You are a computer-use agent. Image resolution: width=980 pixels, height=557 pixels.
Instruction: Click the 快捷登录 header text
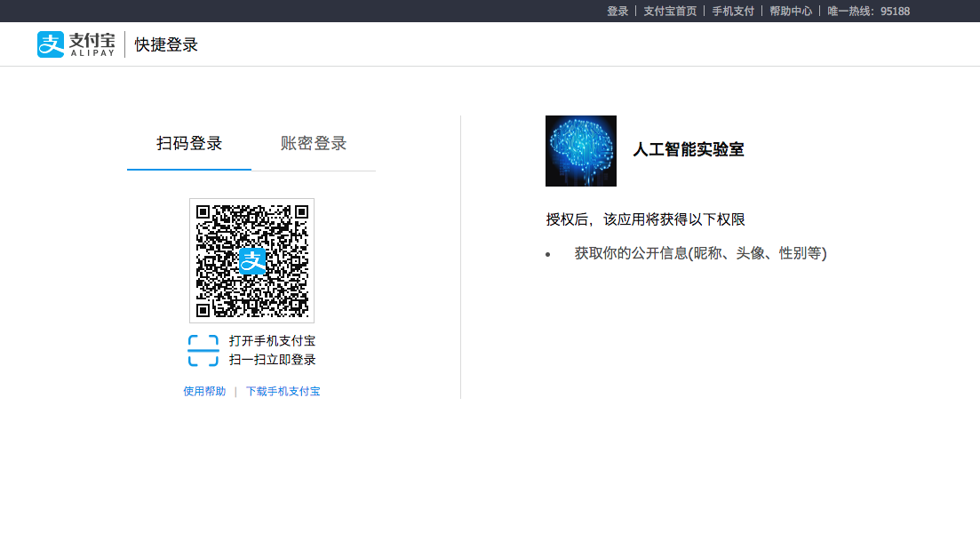pyautogui.click(x=166, y=44)
